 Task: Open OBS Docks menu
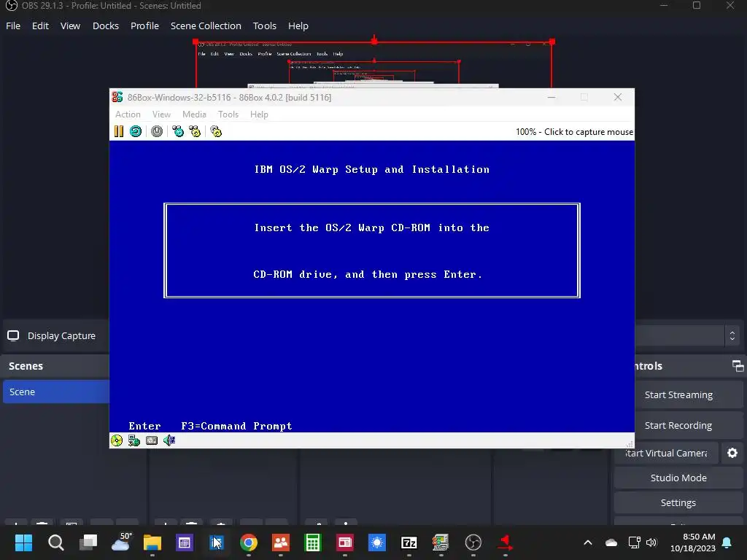(x=105, y=26)
